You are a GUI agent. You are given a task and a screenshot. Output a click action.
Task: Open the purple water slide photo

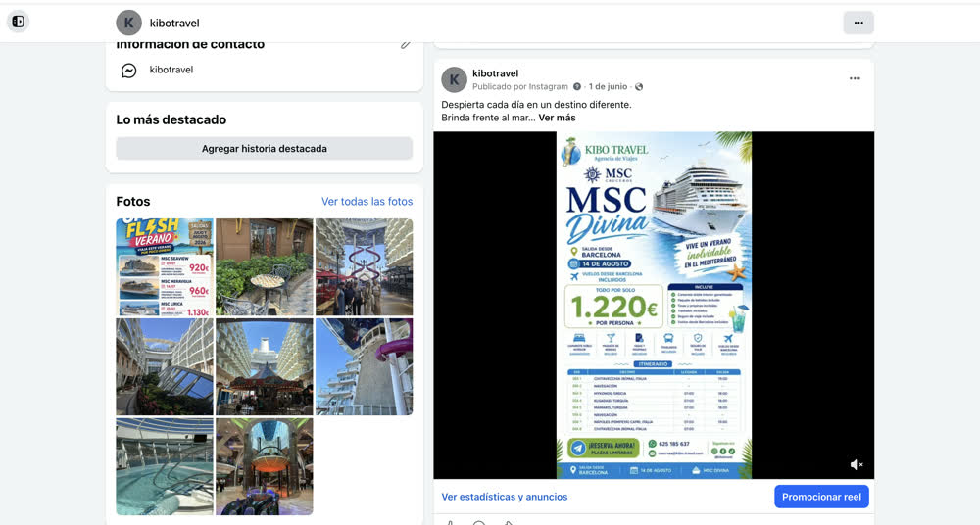(x=365, y=367)
